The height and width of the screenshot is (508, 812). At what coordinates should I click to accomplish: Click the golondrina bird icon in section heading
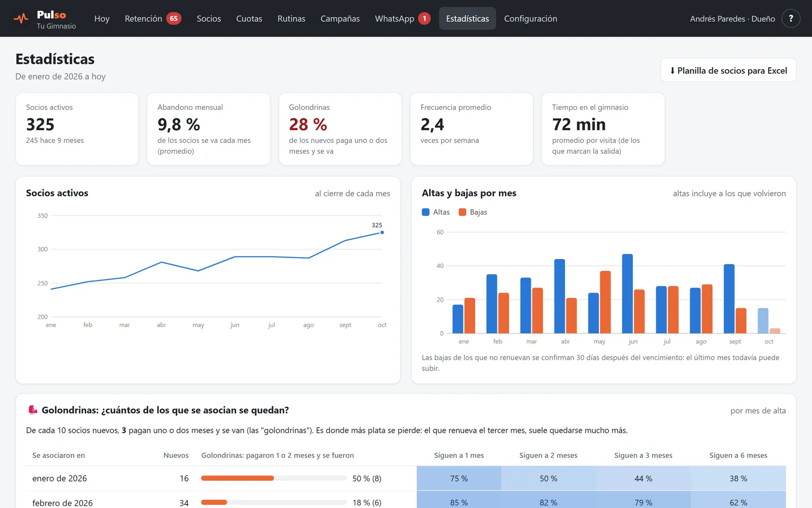(x=32, y=410)
